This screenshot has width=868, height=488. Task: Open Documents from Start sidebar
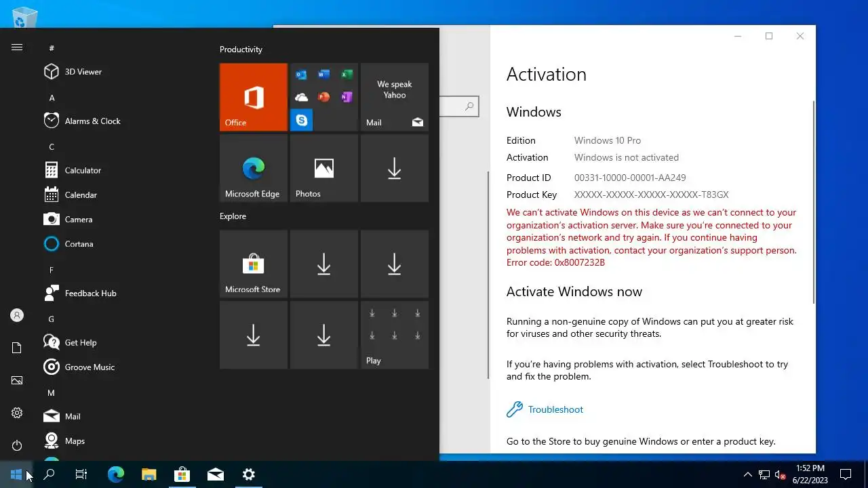[17, 348]
